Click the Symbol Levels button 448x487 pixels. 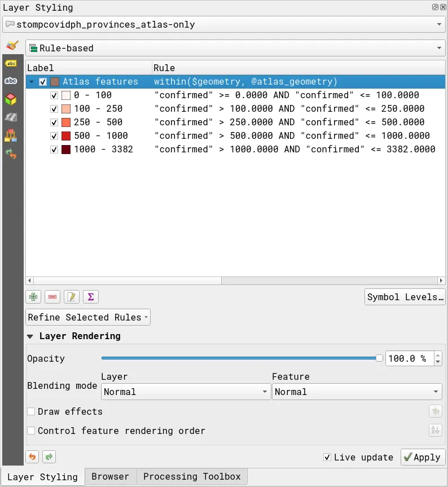click(405, 297)
